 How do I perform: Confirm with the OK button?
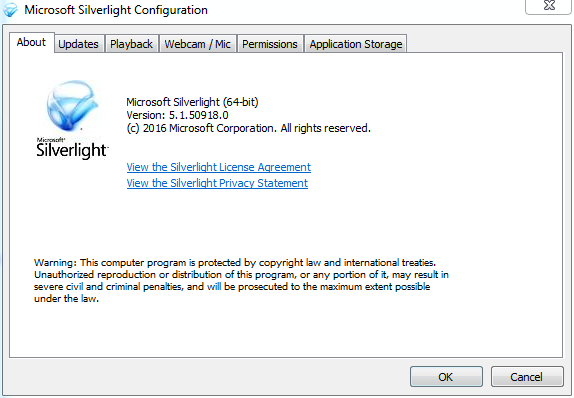pyautogui.click(x=446, y=376)
